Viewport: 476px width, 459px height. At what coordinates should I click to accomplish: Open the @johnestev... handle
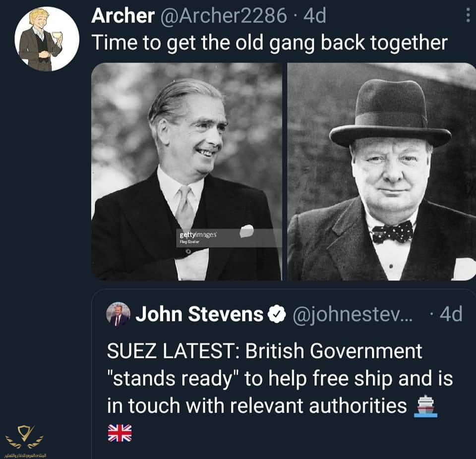(353, 315)
